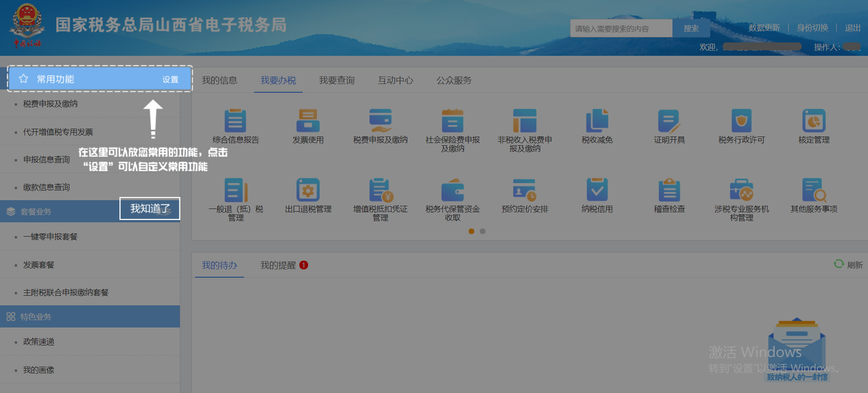Open 其他服务事项 icon
The width and height of the screenshot is (868, 393).
coord(814,190)
